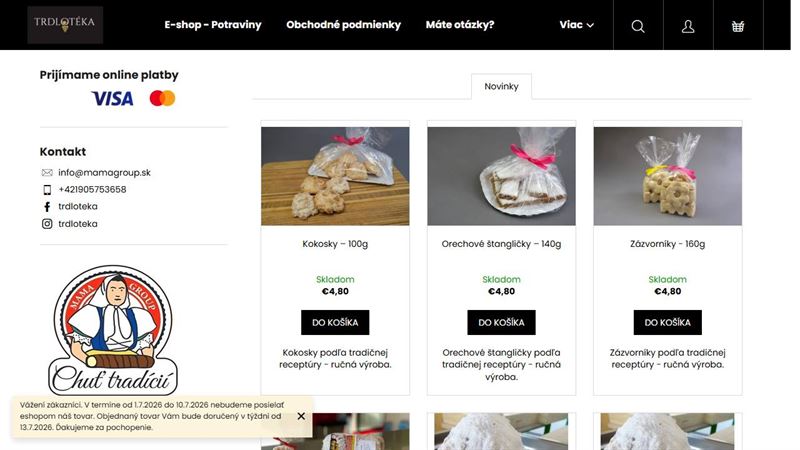Image resolution: width=800 pixels, height=450 pixels.
Task: Open Obchodné podmienky menu item
Action: coord(343,24)
